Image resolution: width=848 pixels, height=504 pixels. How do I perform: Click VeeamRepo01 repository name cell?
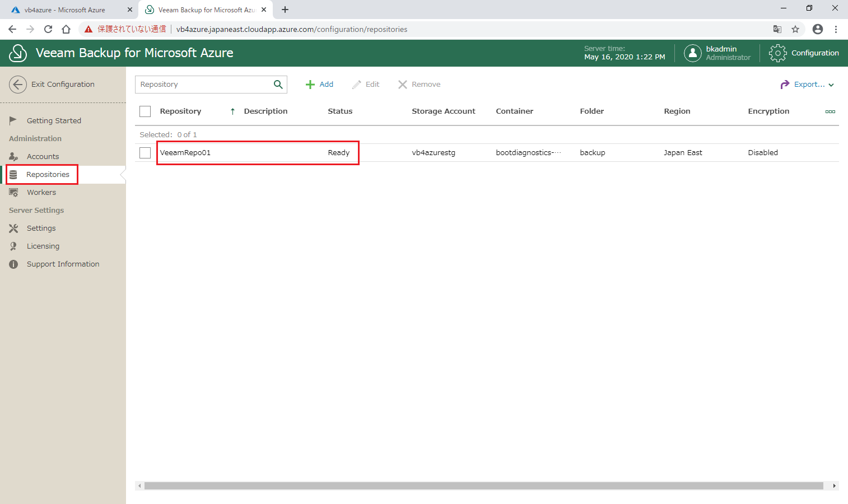[x=185, y=152]
